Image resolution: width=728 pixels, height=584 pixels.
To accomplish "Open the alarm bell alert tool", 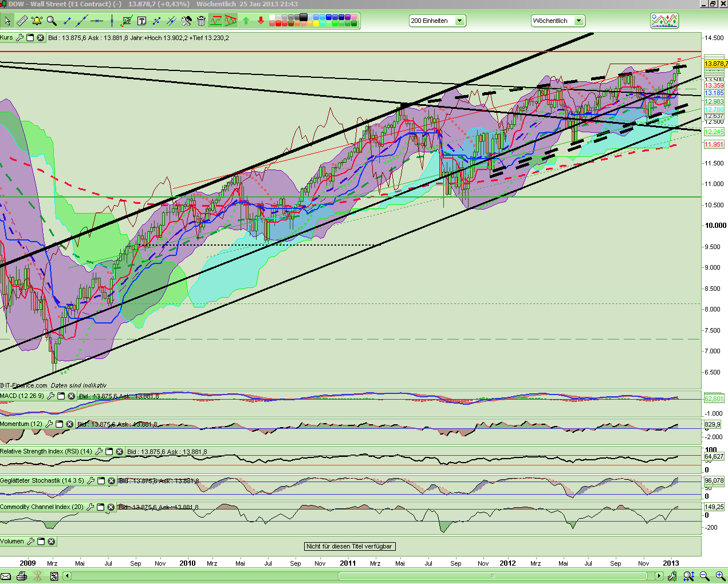I will click(37, 21).
